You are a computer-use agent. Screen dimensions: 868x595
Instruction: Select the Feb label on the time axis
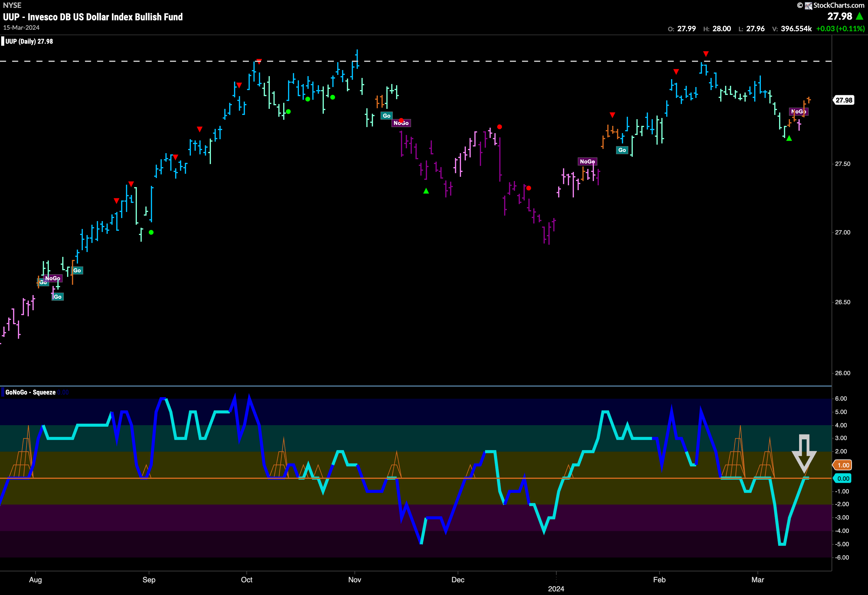(659, 580)
